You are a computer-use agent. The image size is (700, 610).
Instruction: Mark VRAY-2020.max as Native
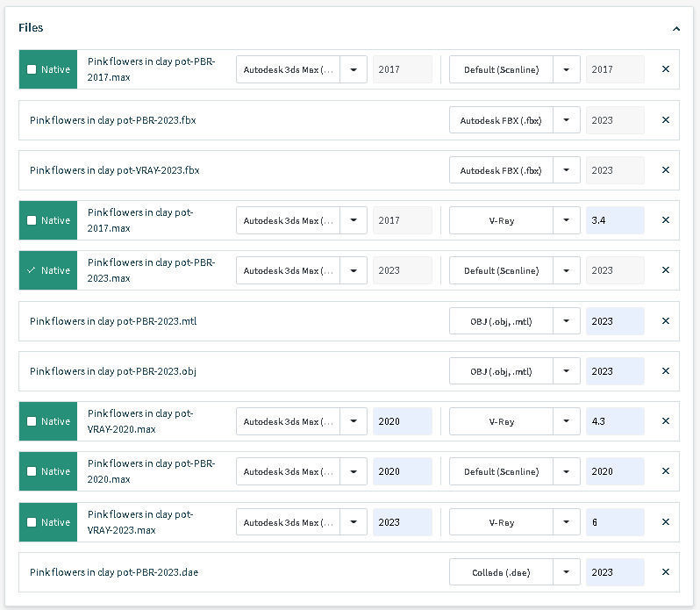32,421
